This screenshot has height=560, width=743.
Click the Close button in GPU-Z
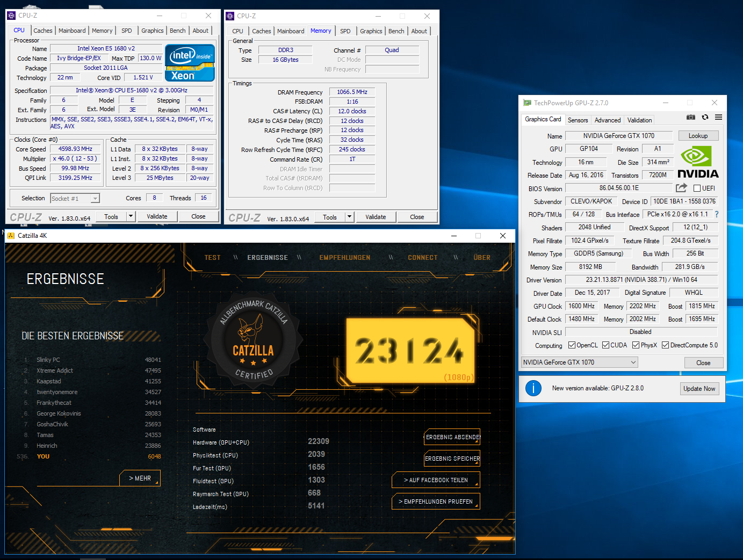pos(703,363)
